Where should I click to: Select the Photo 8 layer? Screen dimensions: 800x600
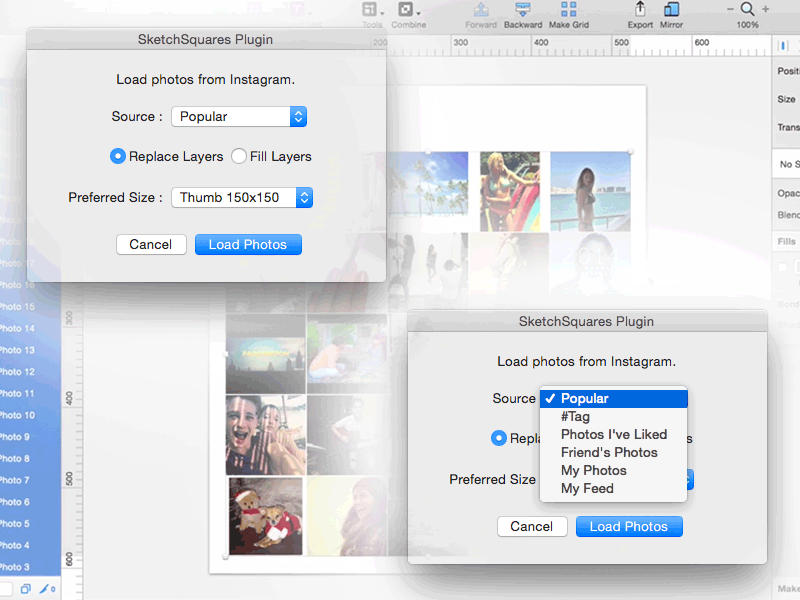31,459
